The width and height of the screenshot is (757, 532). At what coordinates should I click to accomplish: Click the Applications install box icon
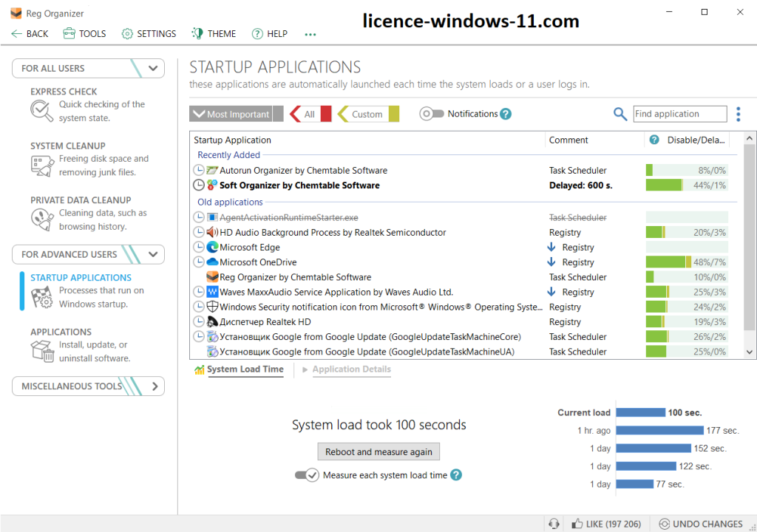42,351
